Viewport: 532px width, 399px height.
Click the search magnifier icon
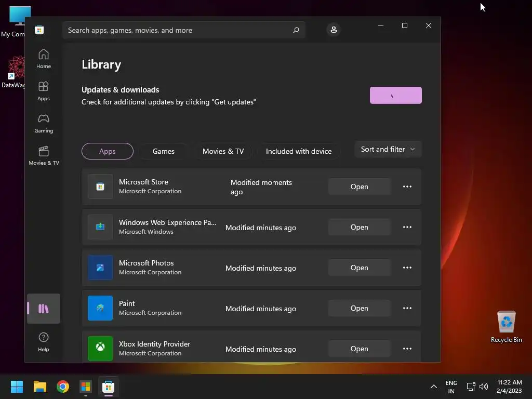296,30
